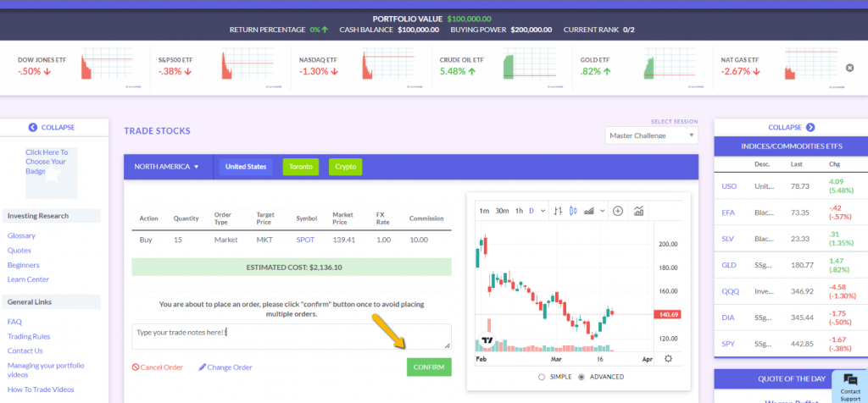
Task: Open the Beginners link
Action: tap(23, 265)
